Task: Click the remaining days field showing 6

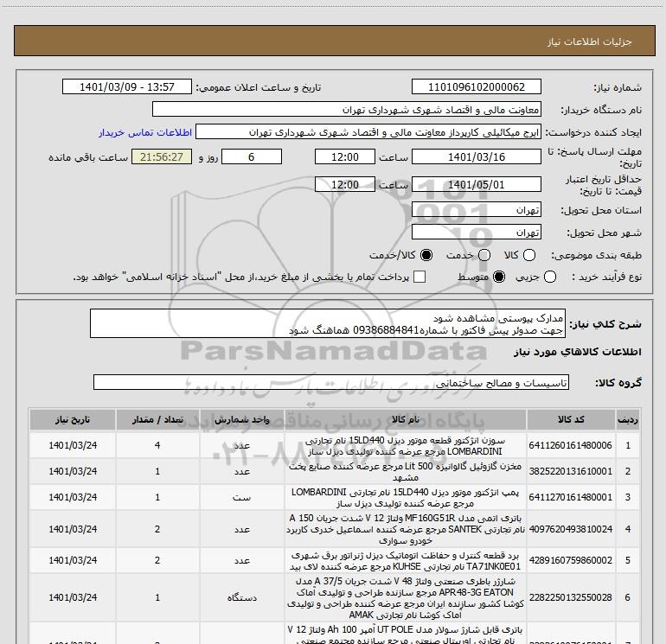Action: pyautogui.click(x=252, y=157)
